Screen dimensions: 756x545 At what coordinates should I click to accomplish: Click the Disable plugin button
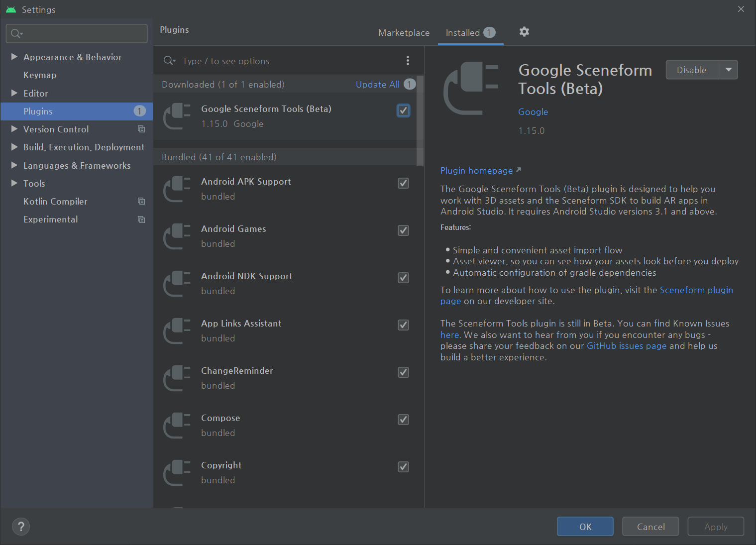click(x=693, y=70)
